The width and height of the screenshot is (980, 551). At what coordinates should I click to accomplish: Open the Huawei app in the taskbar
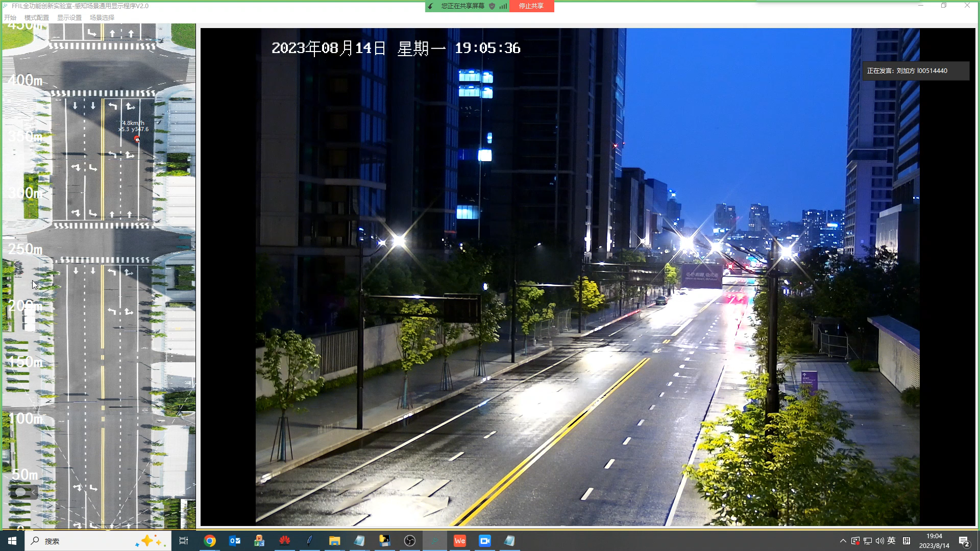(x=284, y=541)
